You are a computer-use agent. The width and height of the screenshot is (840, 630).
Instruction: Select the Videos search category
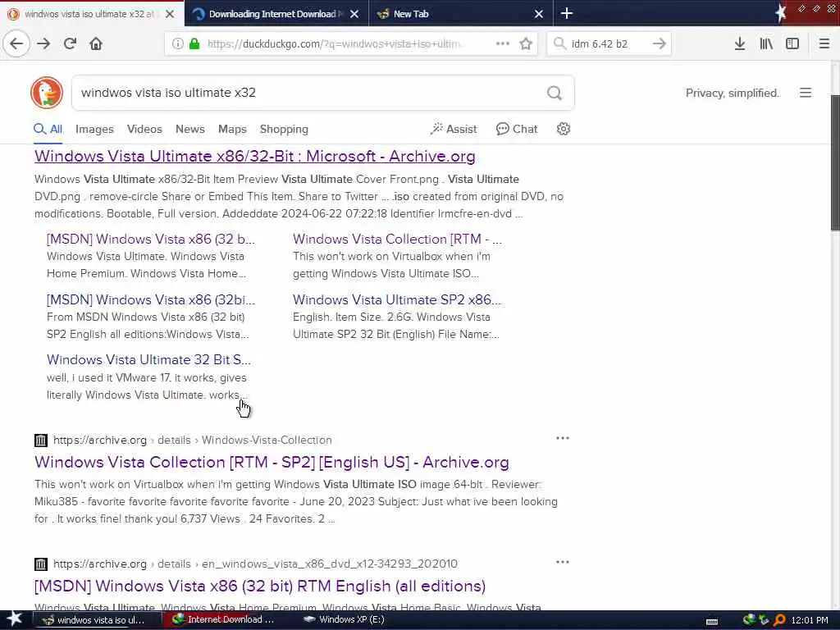click(144, 129)
